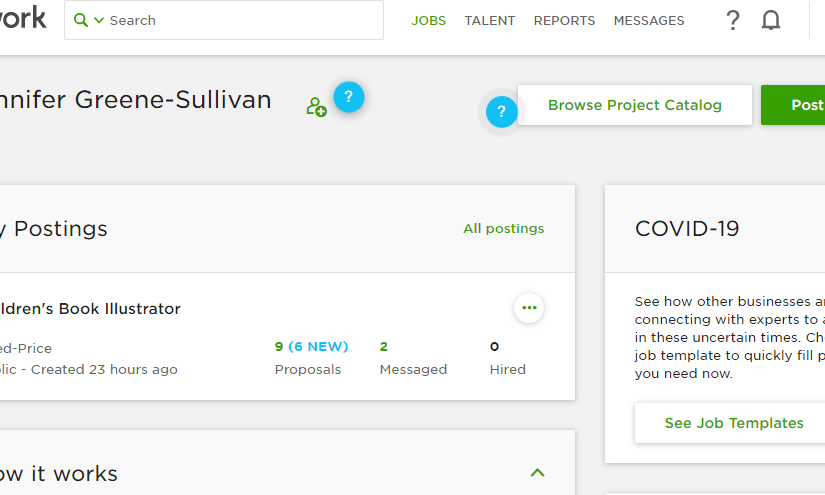
Task: Click the blue help bubble beside the name
Action: tap(348, 97)
